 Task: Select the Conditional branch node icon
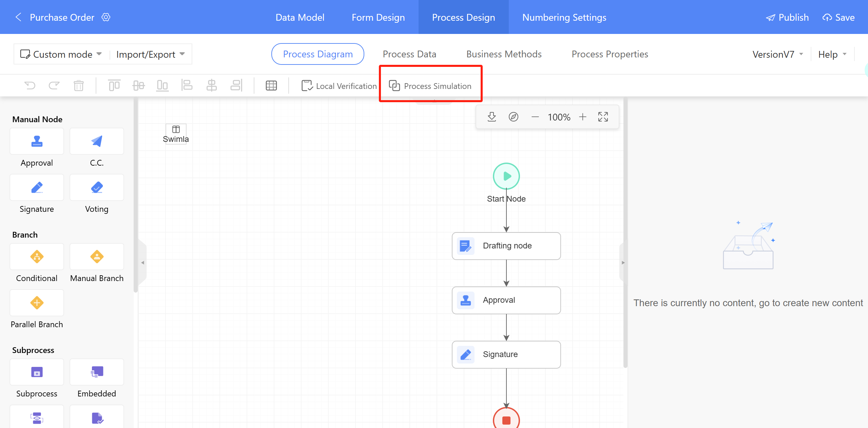pyautogui.click(x=37, y=257)
